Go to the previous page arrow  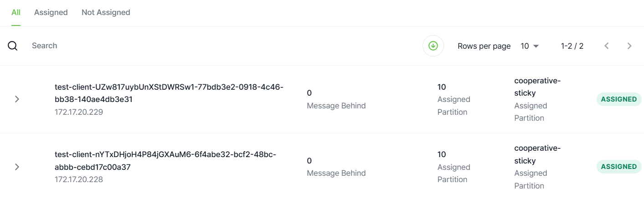607,46
